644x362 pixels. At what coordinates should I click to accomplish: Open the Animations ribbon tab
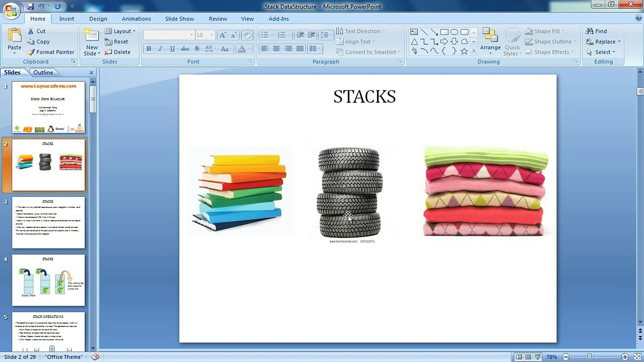(x=136, y=19)
